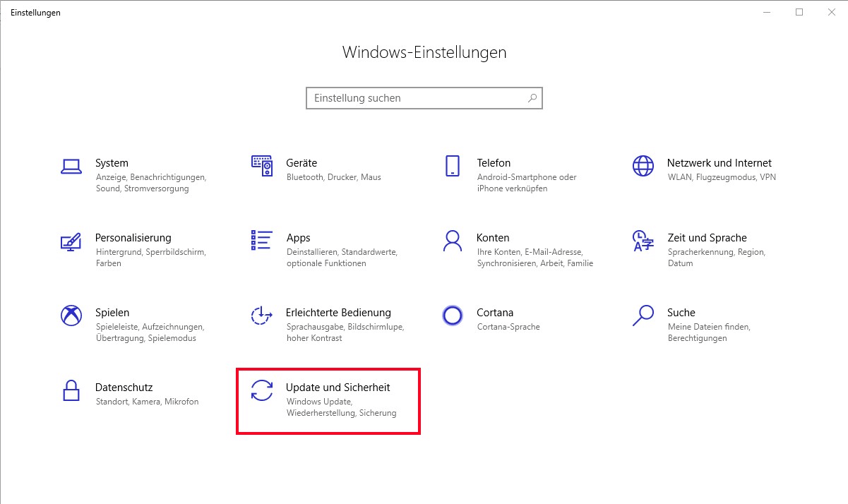Focus the "Einstellung suchen" search field

(x=424, y=98)
